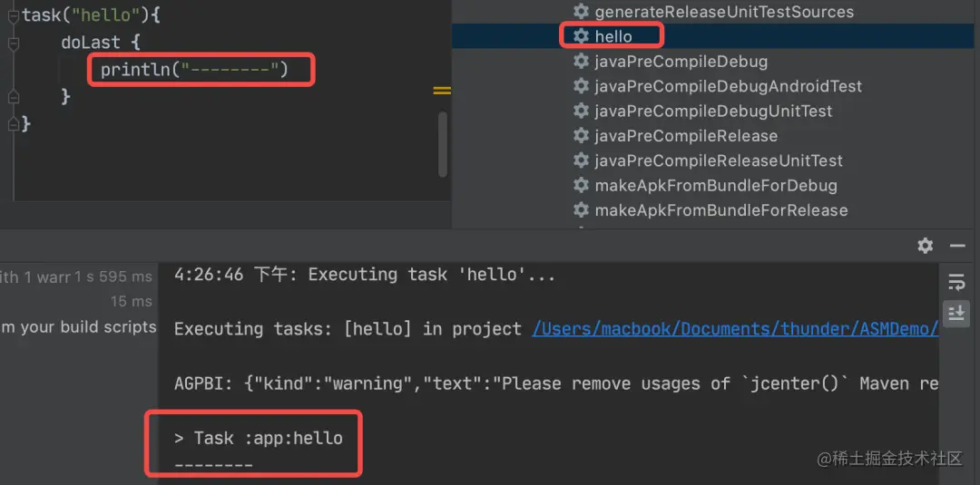
Task: Click the AGPBI warning console line
Action: point(556,383)
